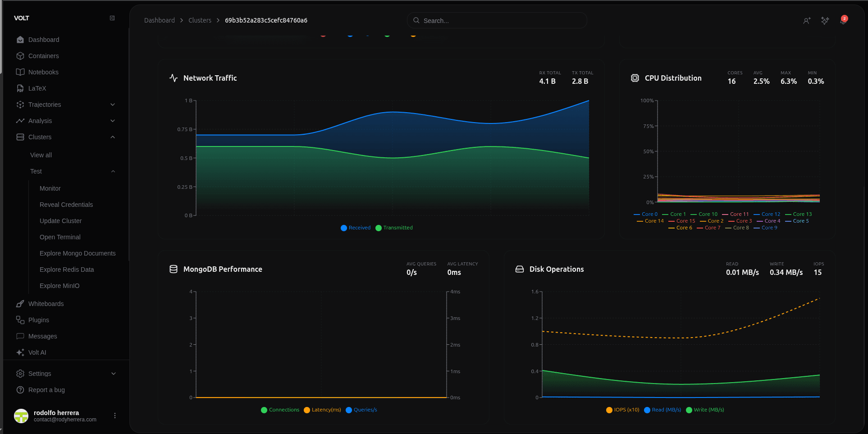Expand the Analysis menu
Image resolution: width=868 pixels, height=434 pixels.
(x=40, y=121)
